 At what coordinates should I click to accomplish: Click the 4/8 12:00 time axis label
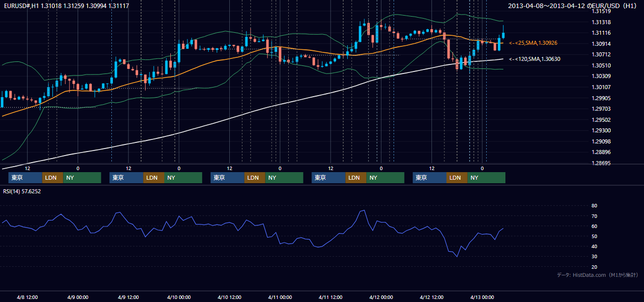click(27, 297)
